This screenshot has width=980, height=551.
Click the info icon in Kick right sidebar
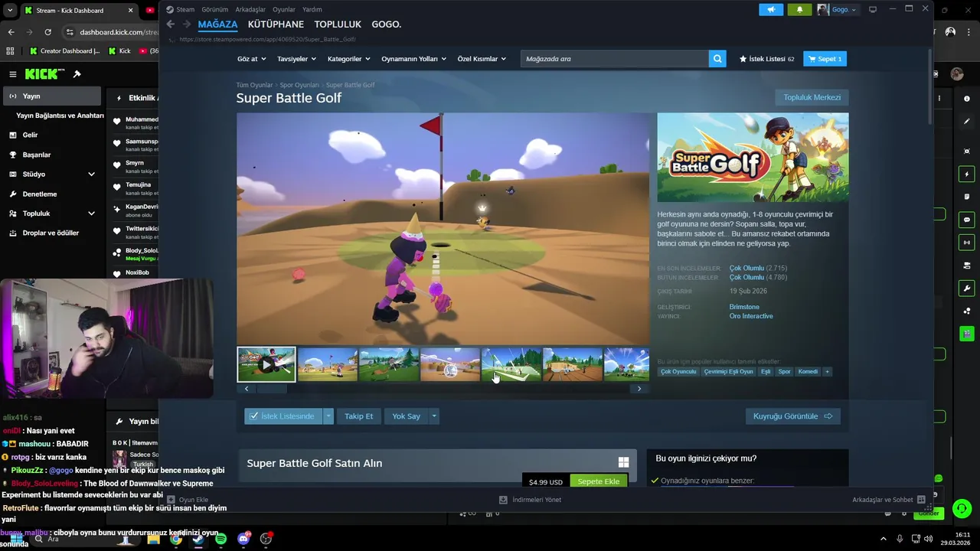pos(967,98)
